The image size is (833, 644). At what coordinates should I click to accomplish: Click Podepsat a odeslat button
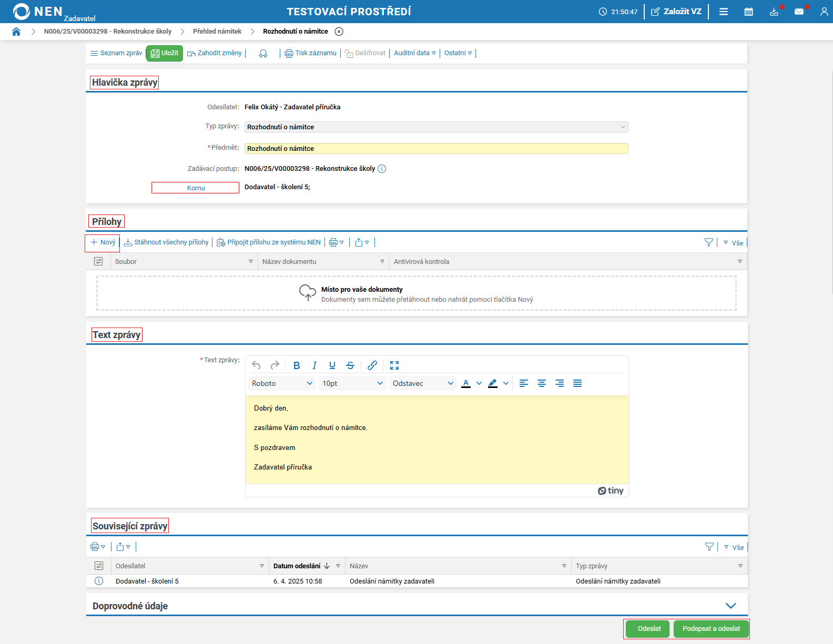[x=711, y=629]
